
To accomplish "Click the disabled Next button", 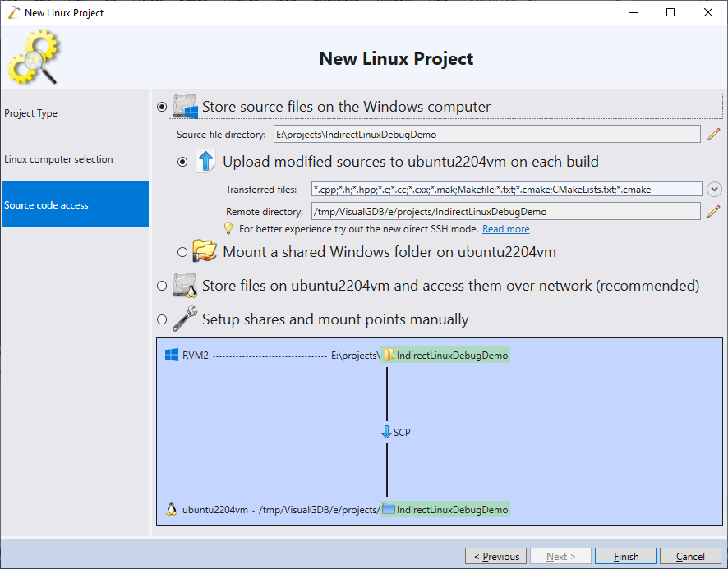I will (x=560, y=556).
